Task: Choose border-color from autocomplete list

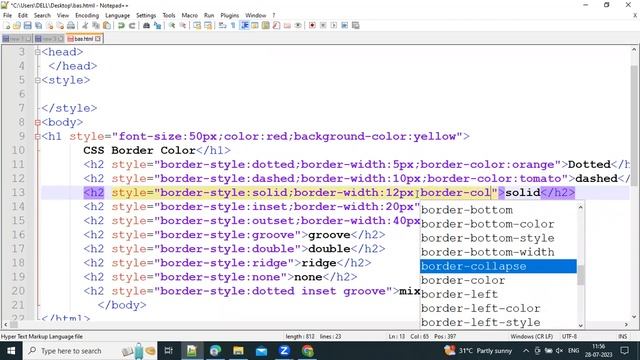Action: click(498, 280)
